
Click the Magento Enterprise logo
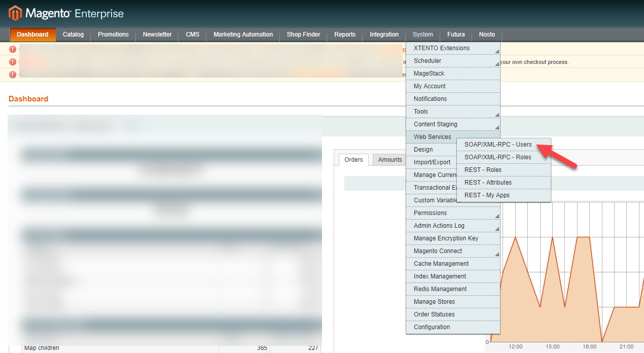click(66, 13)
